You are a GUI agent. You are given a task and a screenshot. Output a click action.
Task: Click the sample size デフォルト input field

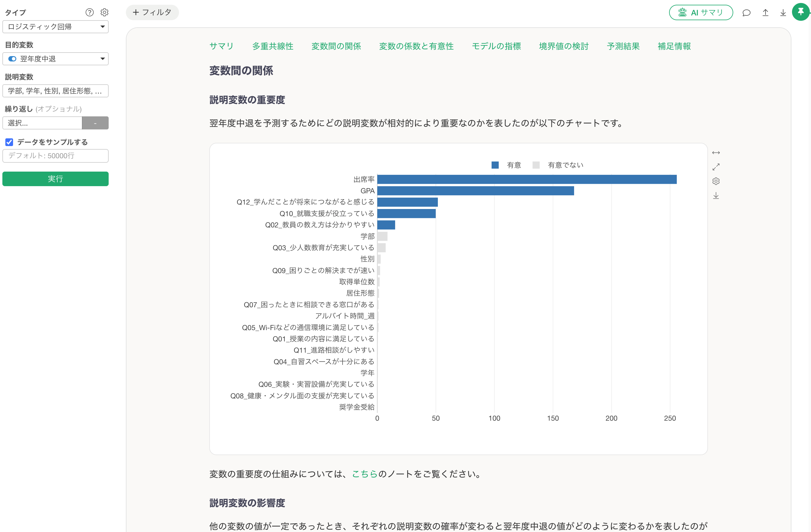56,156
